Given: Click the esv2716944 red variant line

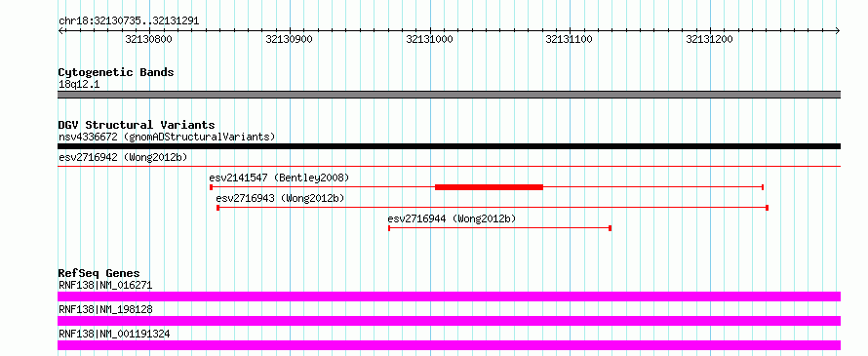Looking at the screenshot, I should [x=499, y=228].
